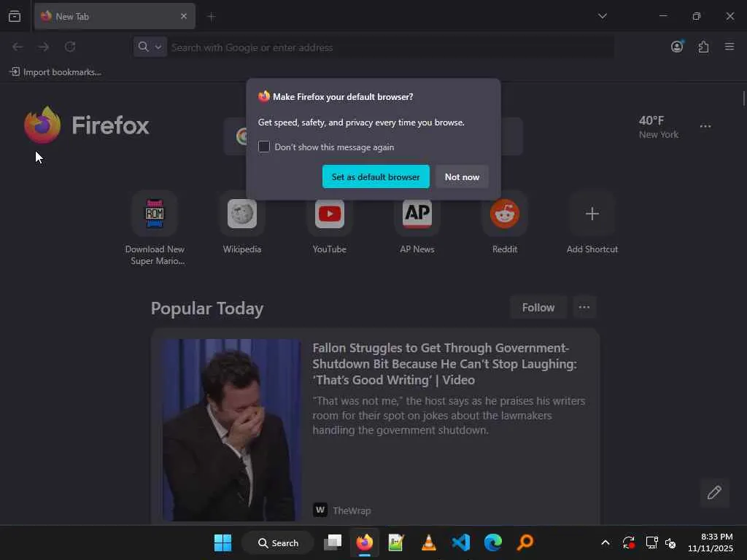The image size is (747, 560).
Task: Click the Firefox logo on new tab
Action: pyautogui.click(x=86, y=125)
